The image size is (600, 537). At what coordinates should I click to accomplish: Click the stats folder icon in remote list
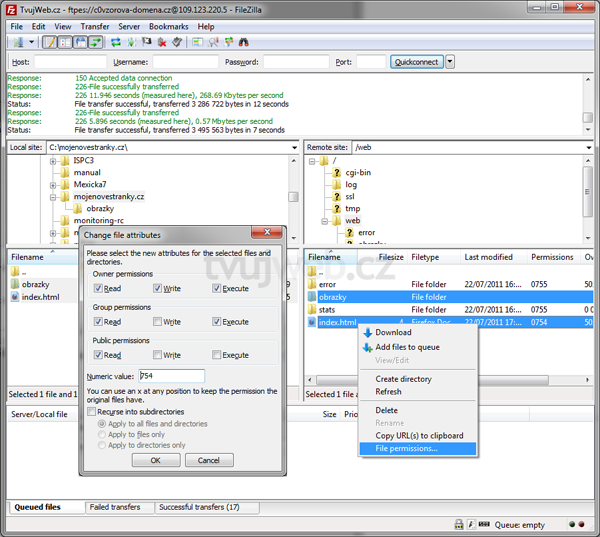tap(312, 309)
